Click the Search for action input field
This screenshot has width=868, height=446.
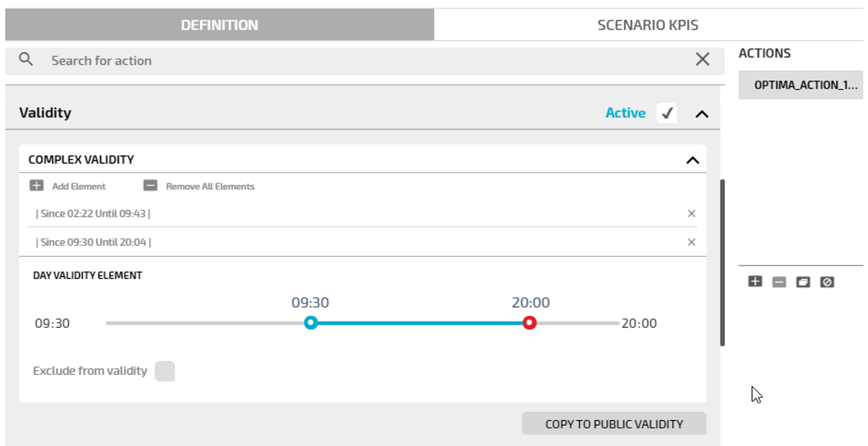coord(360,60)
